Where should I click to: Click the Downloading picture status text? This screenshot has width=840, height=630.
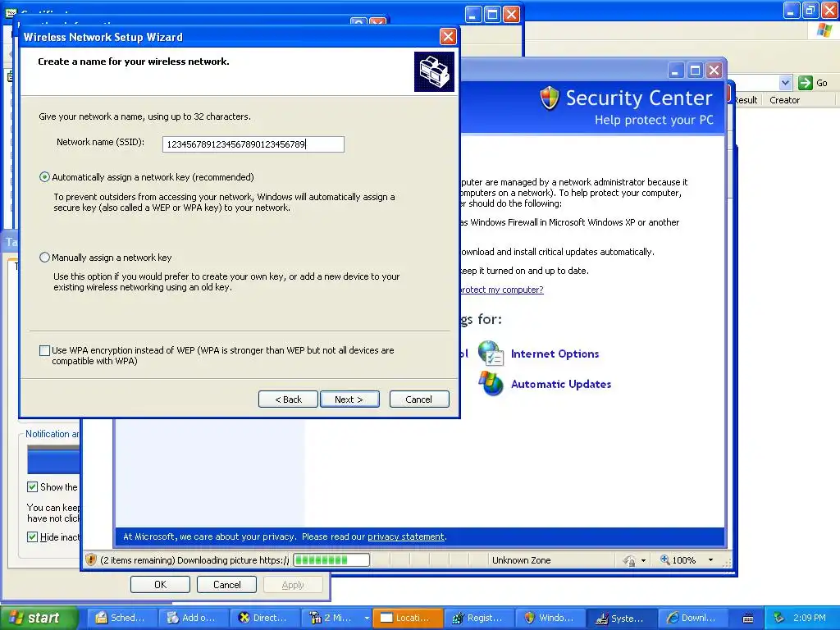[x=195, y=559]
